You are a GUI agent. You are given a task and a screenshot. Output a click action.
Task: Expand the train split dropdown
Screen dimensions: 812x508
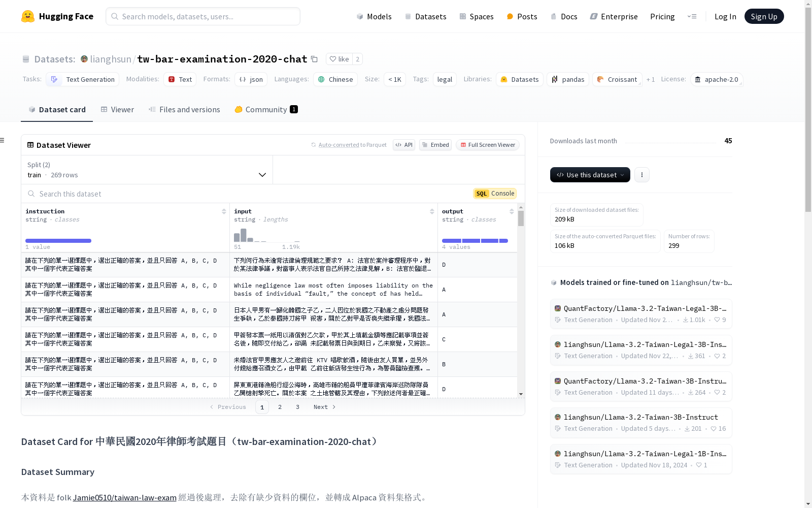coord(147,170)
